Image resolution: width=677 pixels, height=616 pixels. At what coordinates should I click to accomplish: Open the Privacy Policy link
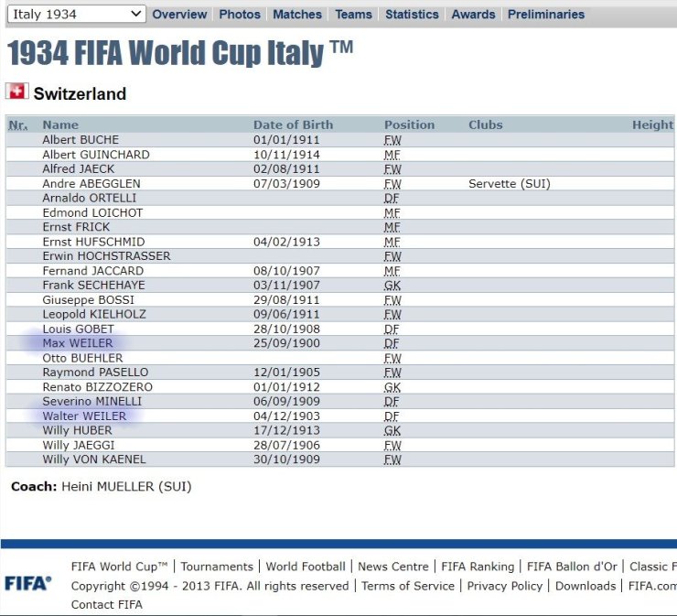coord(504,586)
